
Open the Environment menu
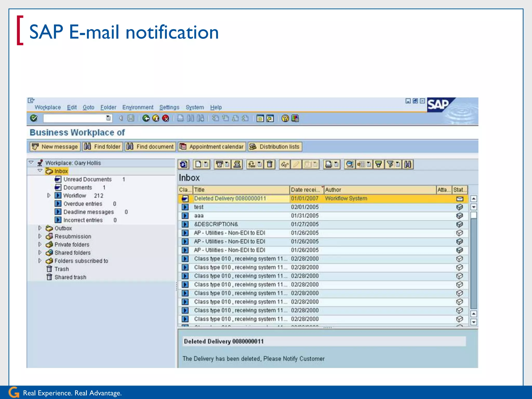point(138,107)
